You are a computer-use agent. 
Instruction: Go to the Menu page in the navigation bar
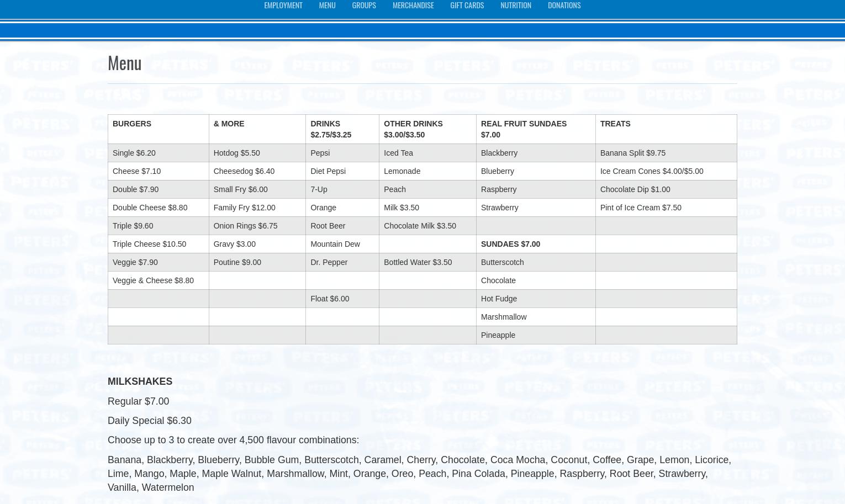327,6
